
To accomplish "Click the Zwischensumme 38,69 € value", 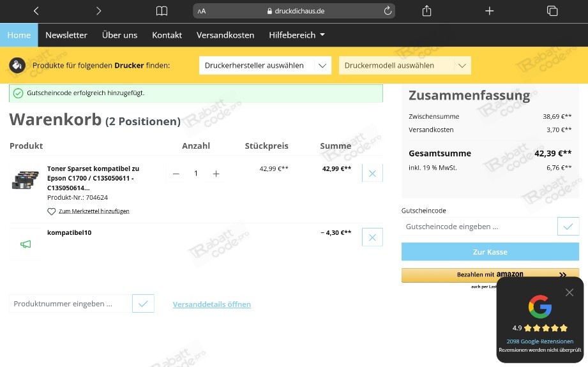I will pos(557,117).
